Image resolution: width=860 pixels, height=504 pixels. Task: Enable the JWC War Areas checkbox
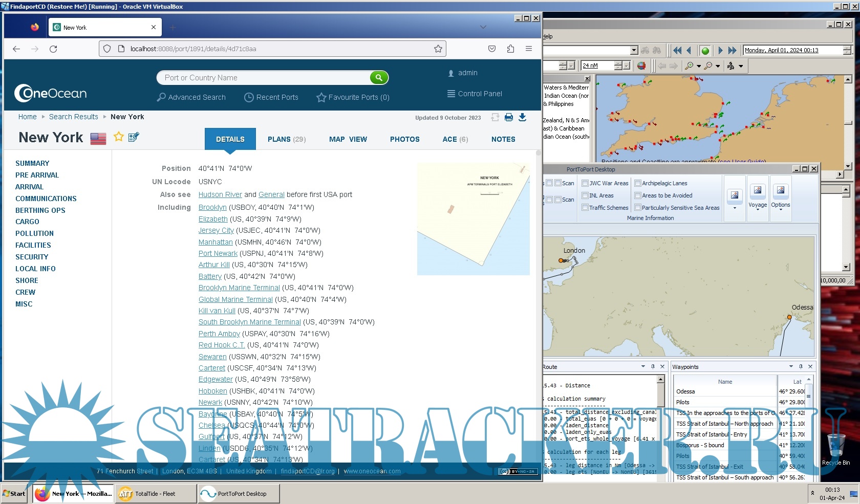coord(585,183)
